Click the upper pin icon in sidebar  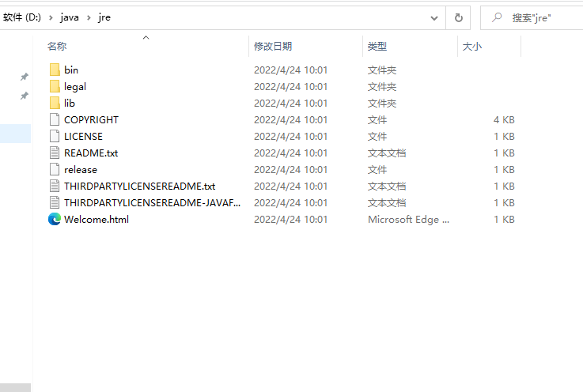[25, 77]
